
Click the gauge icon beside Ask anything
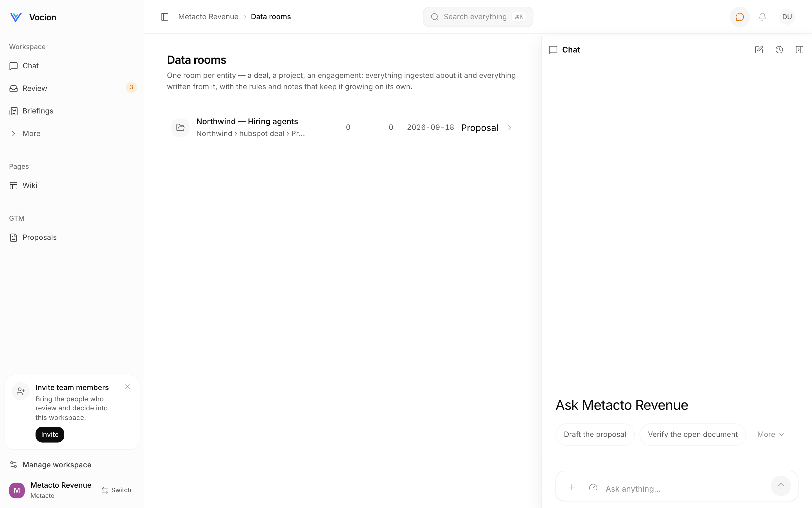click(593, 487)
